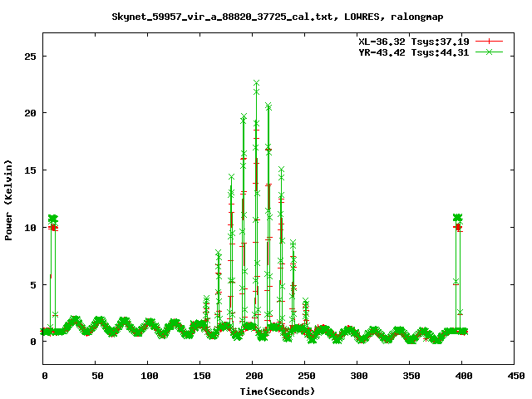Select legend entry XL-36.32 Tsys:37.19
The width and height of the screenshot is (532, 399).
pyautogui.click(x=414, y=42)
